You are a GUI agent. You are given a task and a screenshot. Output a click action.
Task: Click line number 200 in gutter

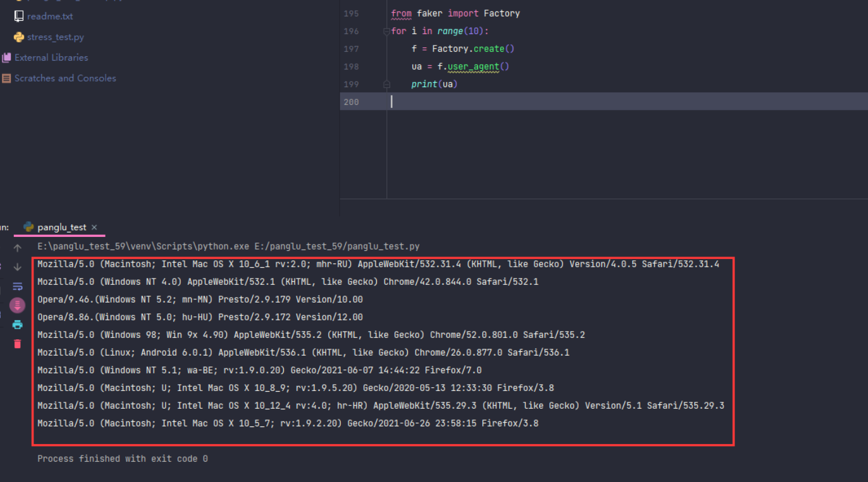351,102
